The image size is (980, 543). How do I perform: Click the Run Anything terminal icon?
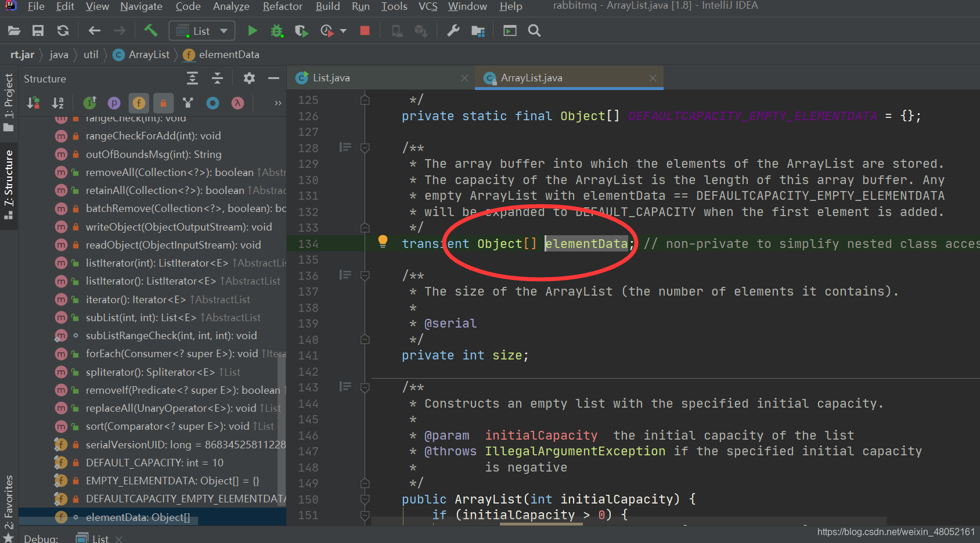510,31
